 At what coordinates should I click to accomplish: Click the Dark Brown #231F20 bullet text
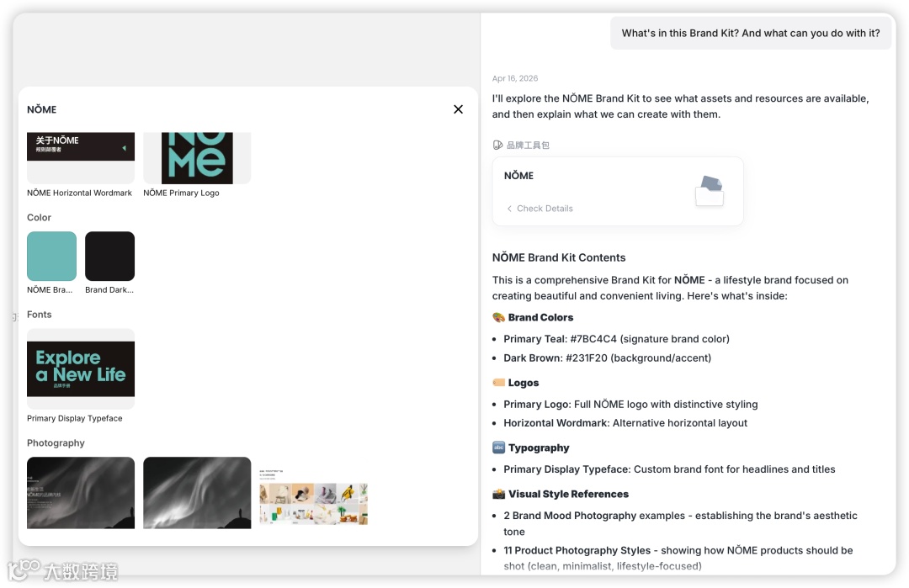pyautogui.click(x=607, y=358)
